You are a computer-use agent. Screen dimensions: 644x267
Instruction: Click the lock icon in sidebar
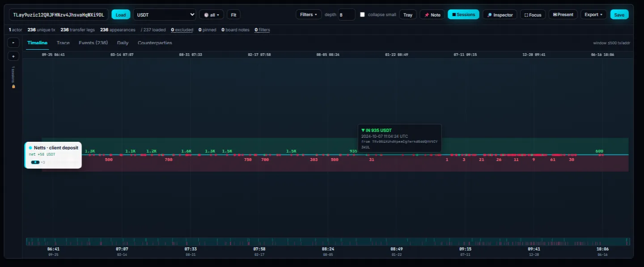pos(13,86)
